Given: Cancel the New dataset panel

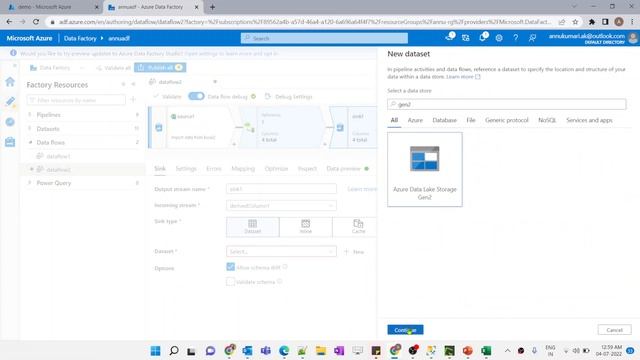Looking at the screenshot, I should [614, 330].
